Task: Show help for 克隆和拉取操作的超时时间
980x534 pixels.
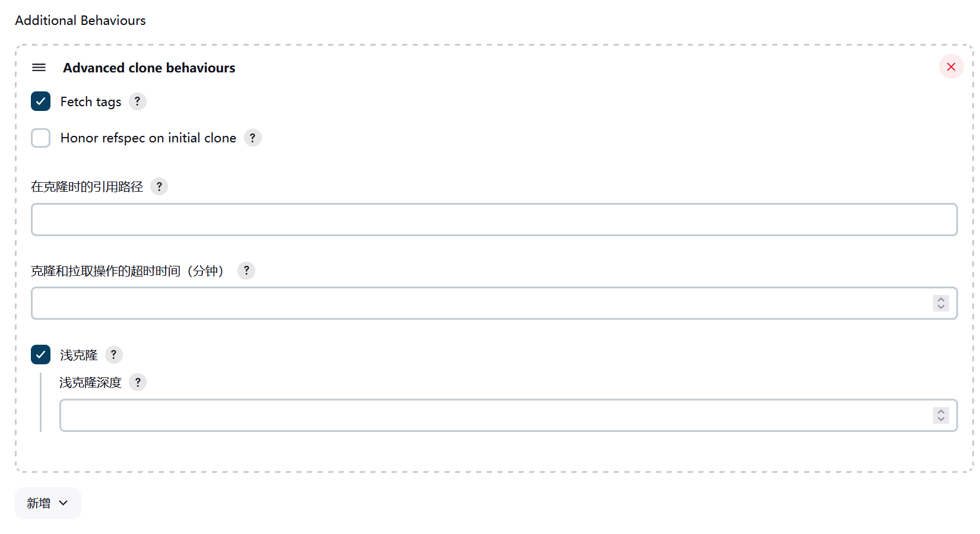Action: [246, 271]
